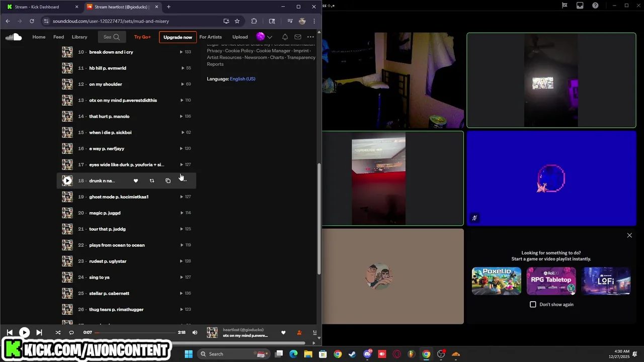The width and height of the screenshot is (644, 362).
Task: Reload the SoundCloud page
Action: [x=32, y=21]
